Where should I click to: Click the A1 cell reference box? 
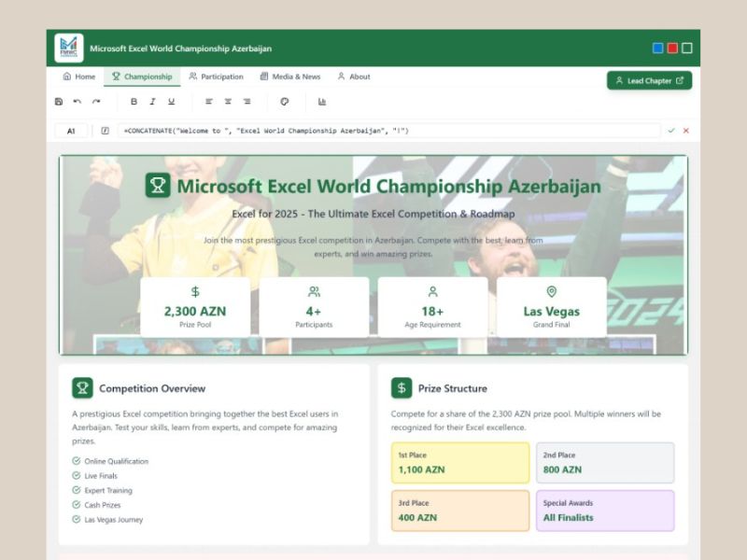pyautogui.click(x=73, y=131)
